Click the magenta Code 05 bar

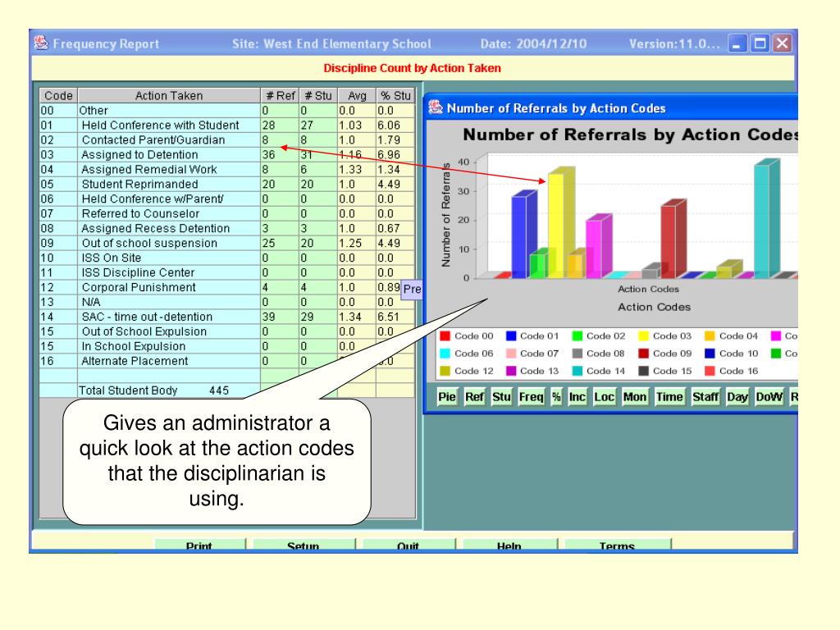point(598,246)
